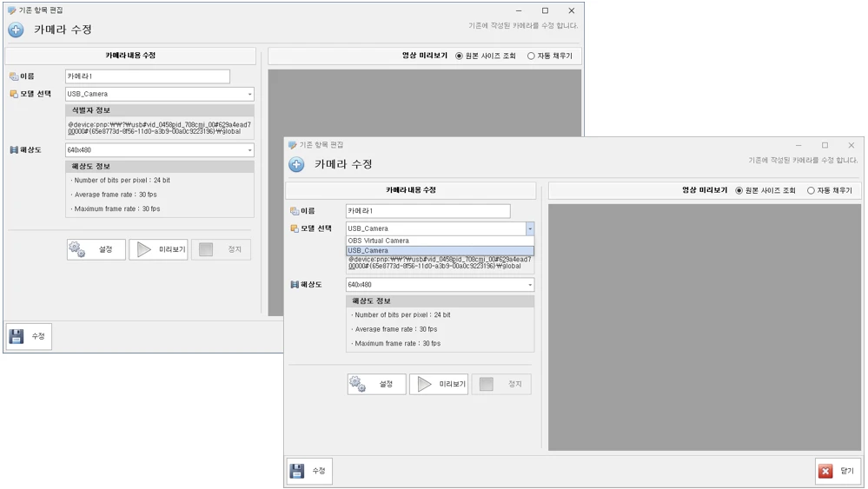The width and height of the screenshot is (868, 489).
Task: Click the 해상도 film icon in the back window
Action: pos(14,150)
